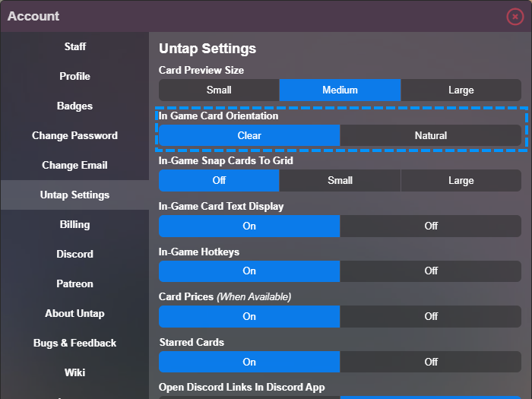This screenshot has height=399, width=532.
Task: Go to Profile in the sidebar
Action: click(74, 76)
